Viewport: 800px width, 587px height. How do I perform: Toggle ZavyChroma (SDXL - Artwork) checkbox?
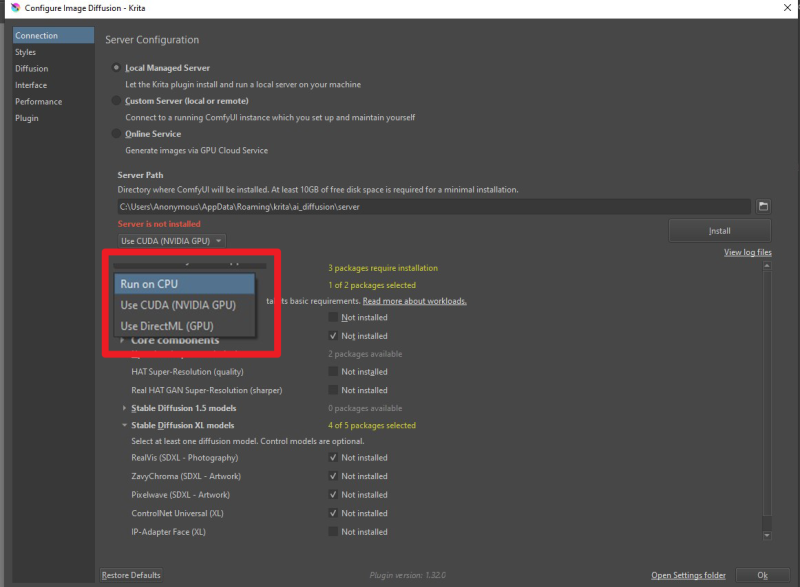tap(333, 476)
